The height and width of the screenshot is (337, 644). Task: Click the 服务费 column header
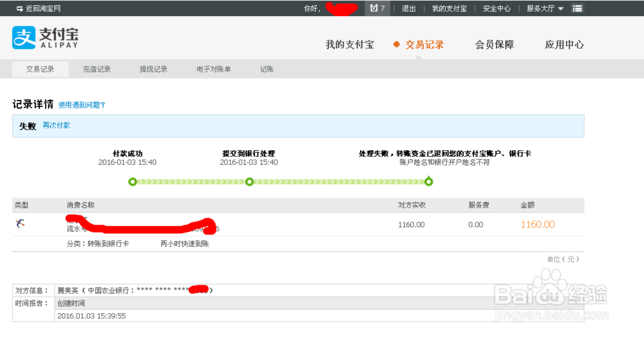(478, 205)
